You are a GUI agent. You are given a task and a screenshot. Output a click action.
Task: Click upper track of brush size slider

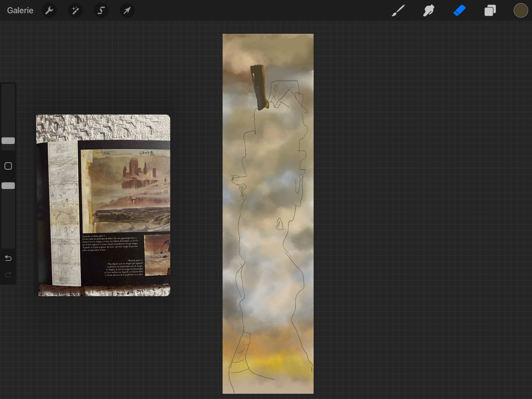(x=8, y=108)
